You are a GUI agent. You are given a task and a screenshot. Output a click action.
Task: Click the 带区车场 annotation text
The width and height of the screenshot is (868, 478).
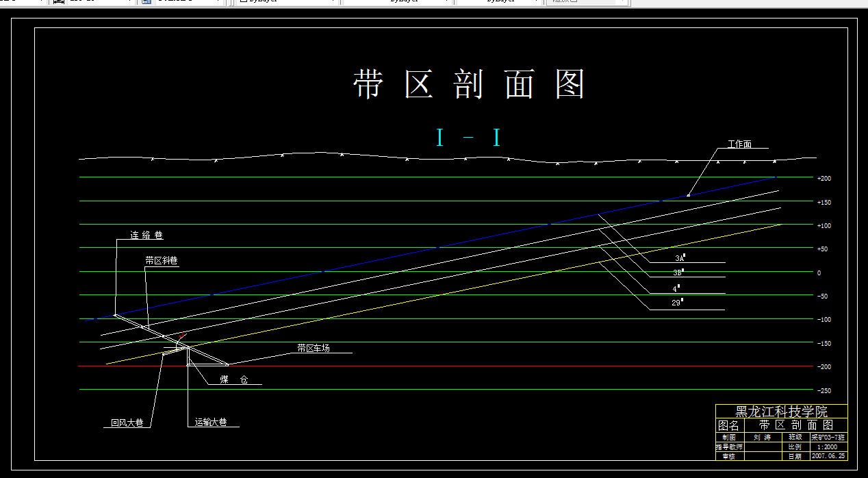tap(314, 348)
